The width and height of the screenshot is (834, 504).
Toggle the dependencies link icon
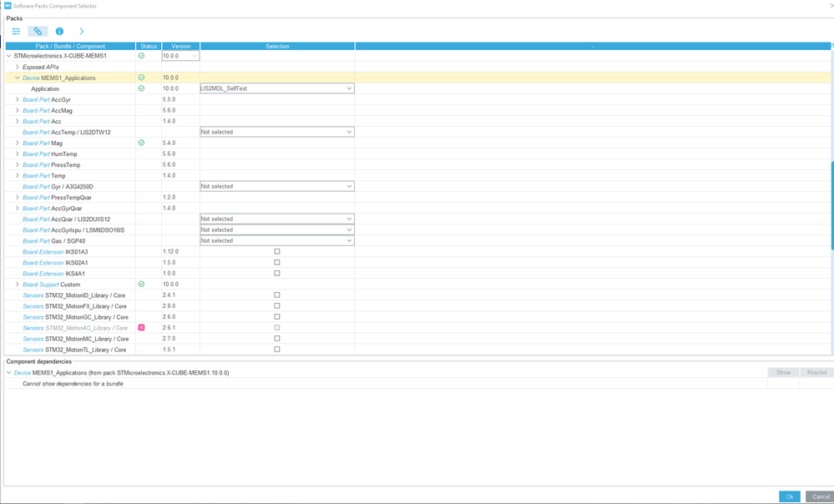point(38,32)
